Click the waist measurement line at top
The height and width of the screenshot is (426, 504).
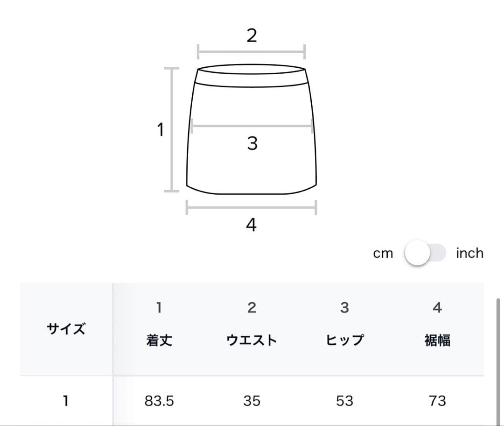pyautogui.click(x=252, y=50)
